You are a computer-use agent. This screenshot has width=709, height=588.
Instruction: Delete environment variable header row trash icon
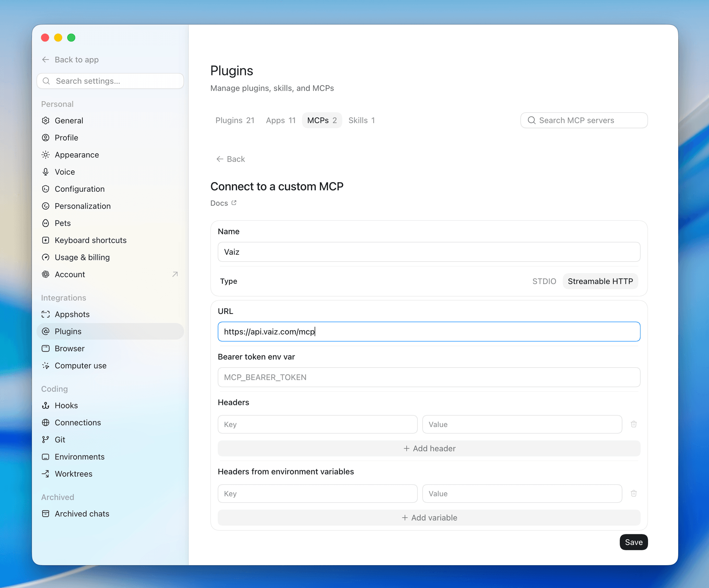point(634,493)
